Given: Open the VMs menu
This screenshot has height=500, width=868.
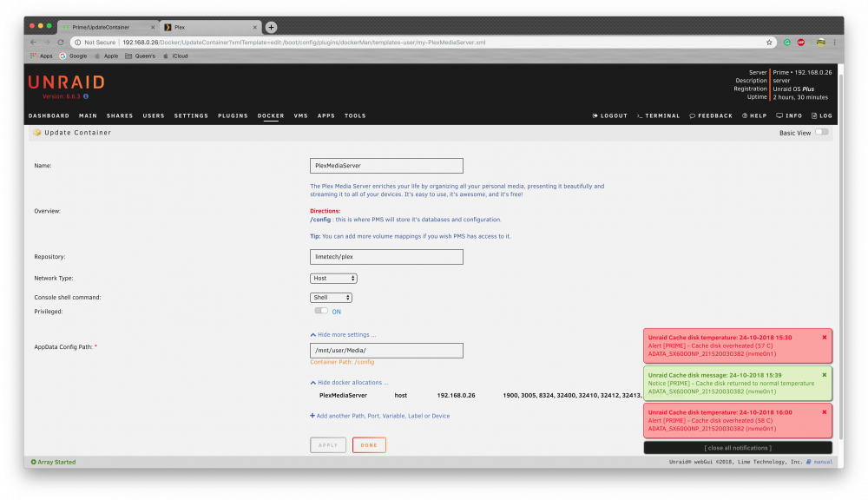Looking at the screenshot, I should pos(300,115).
